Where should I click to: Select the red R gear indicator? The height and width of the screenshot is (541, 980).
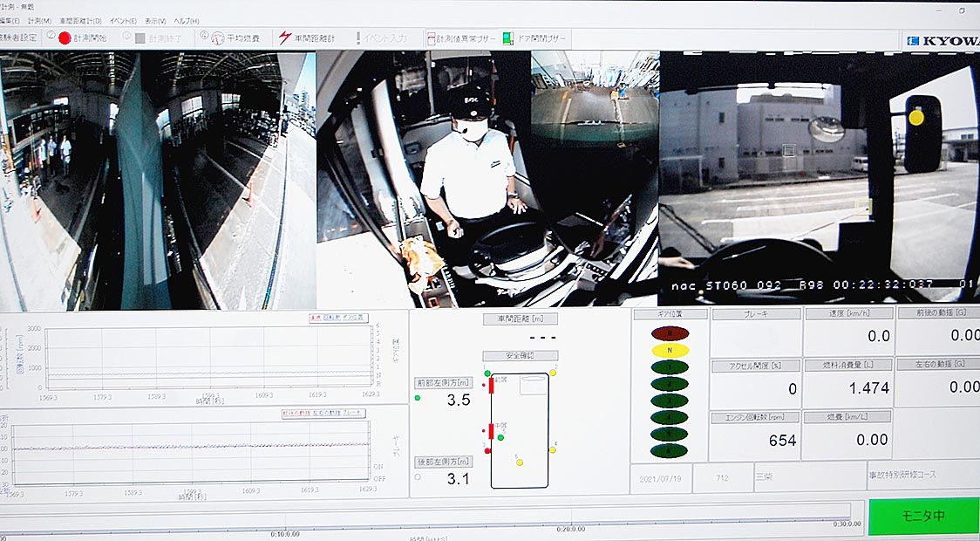pyautogui.click(x=669, y=332)
